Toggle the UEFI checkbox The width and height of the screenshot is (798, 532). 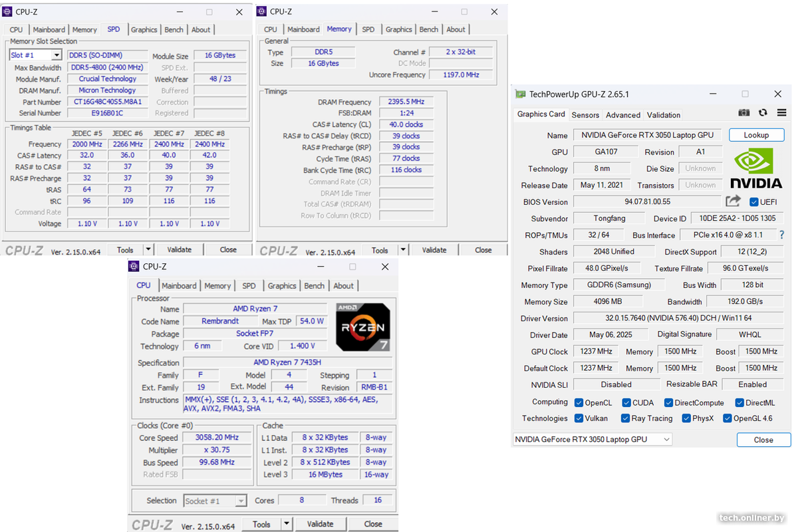pyautogui.click(x=754, y=201)
